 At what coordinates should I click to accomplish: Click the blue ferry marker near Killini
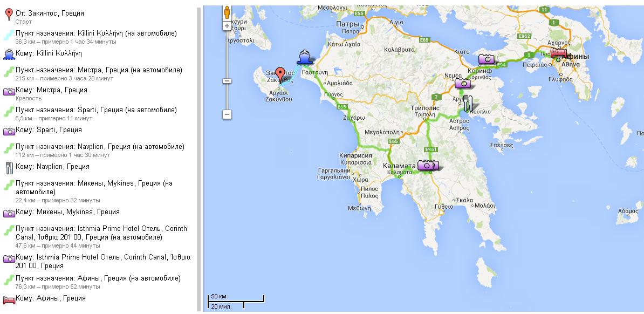(304, 57)
